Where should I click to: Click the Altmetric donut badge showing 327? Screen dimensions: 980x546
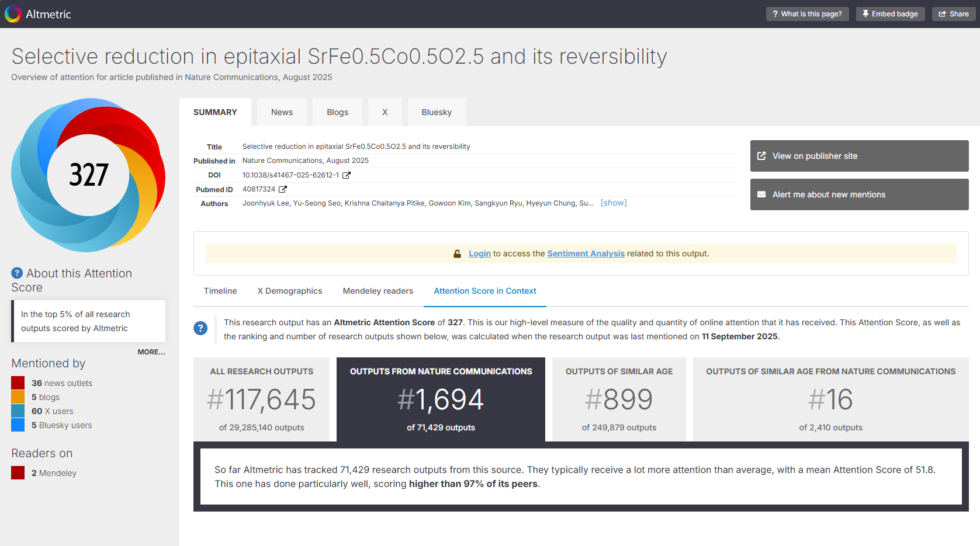click(88, 175)
